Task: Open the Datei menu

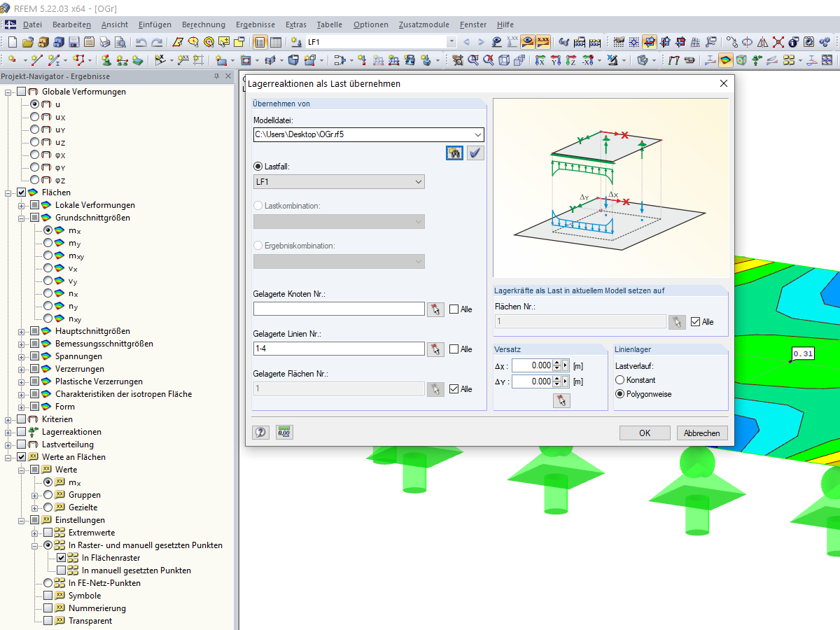Action: click(32, 24)
